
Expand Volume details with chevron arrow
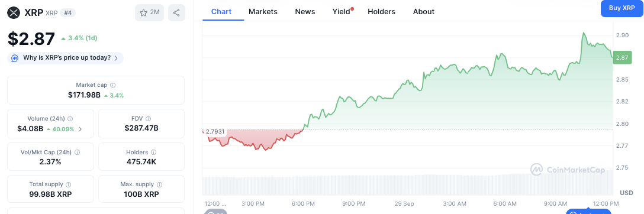click(80, 129)
